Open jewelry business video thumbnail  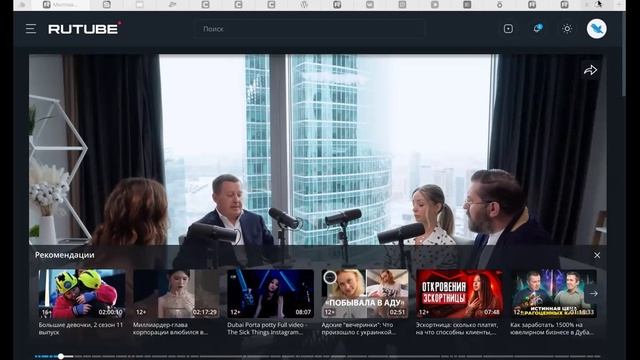tap(553, 293)
